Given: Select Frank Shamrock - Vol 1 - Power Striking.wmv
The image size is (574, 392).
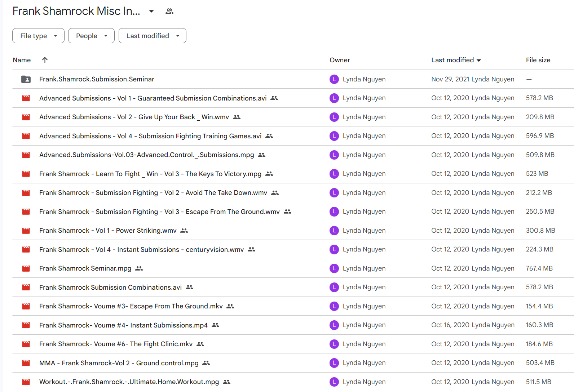Looking at the screenshot, I should pos(108,231).
